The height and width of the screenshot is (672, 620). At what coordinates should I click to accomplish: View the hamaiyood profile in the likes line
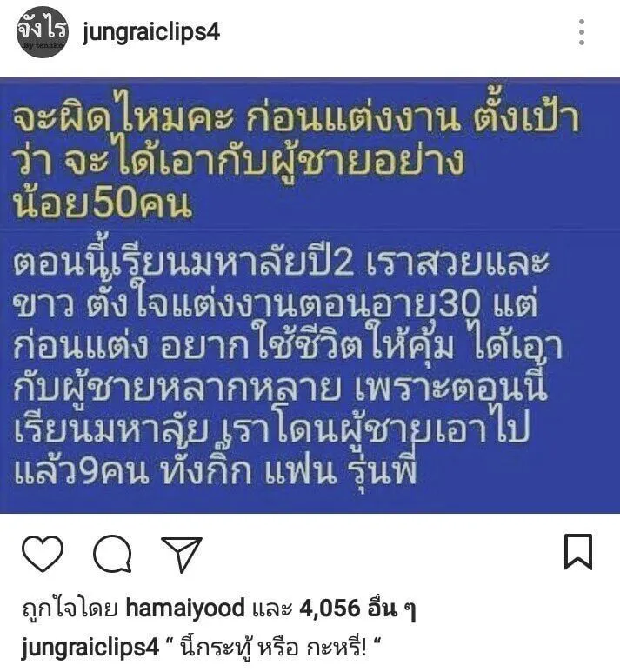(185, 609)
